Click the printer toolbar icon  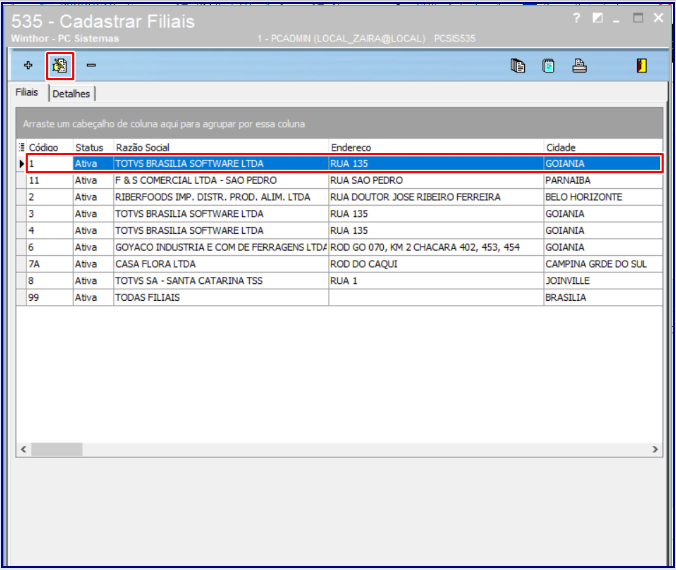[579, 66]
